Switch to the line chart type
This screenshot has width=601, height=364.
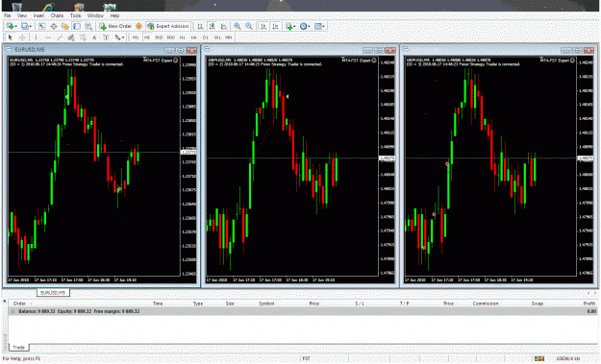point(224,26)
